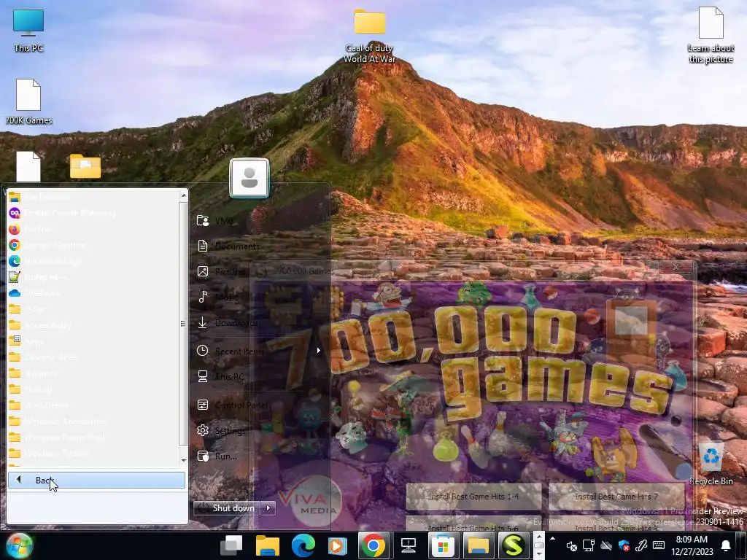Show hidden tray icons chevron

pyautogui.click(x=553, y=539)
